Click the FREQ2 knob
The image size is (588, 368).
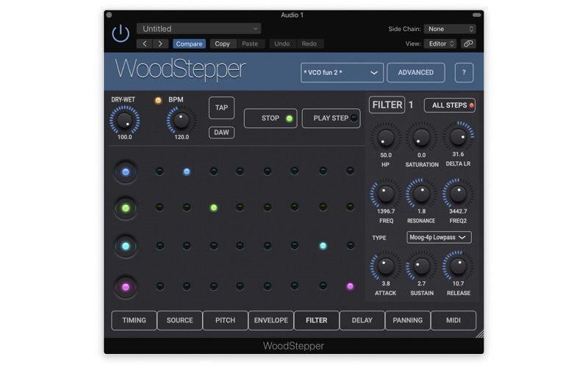tap(458, 194)
